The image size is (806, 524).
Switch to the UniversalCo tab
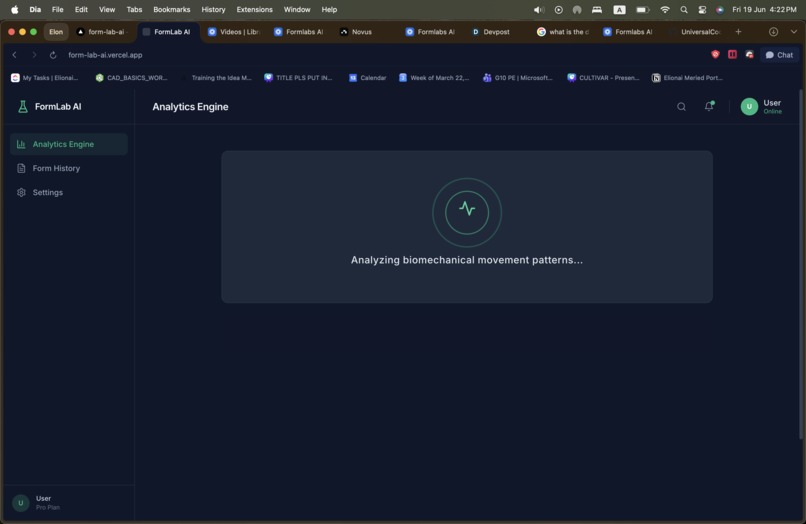[x=695, y=32]
